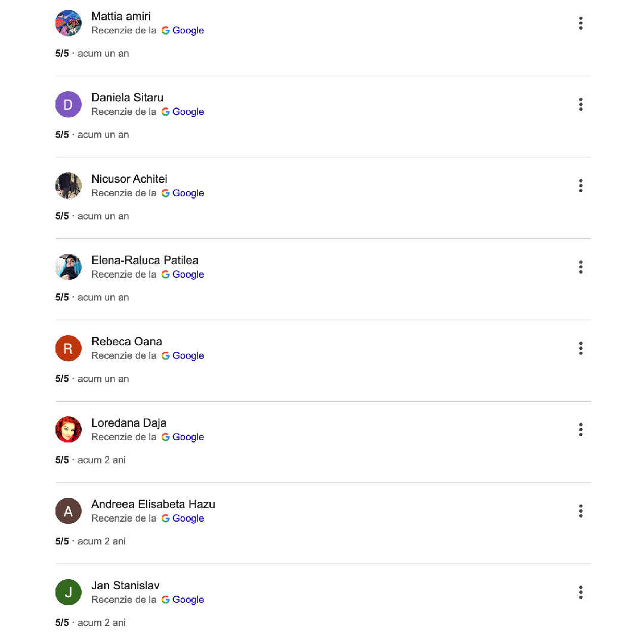Click the reviewer name Loredana Daja
Screen dimensions: 644x644
[129, 423]
